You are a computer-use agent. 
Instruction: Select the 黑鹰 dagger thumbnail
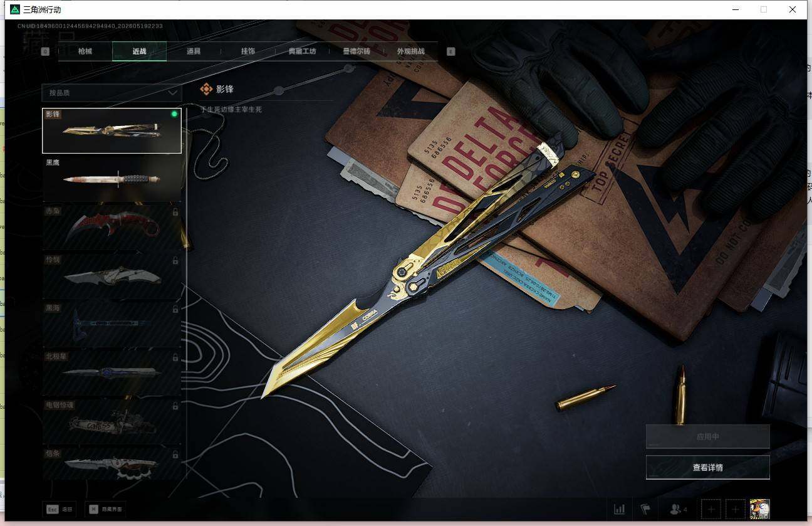coord(112,179)
